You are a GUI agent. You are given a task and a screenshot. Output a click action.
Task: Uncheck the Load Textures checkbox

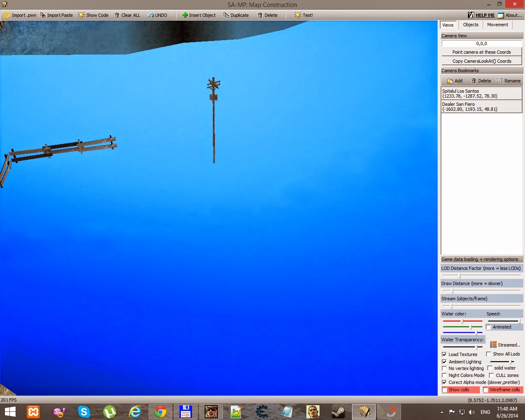pos(444,354)
